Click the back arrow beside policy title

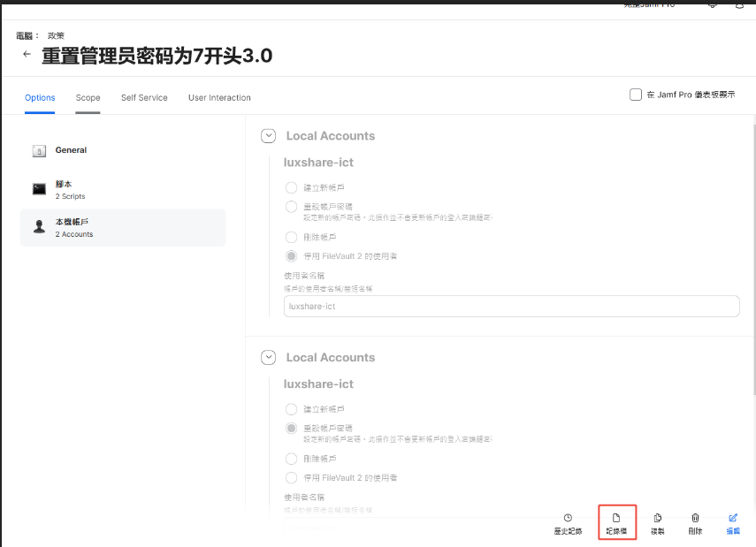tap(27, 55)
